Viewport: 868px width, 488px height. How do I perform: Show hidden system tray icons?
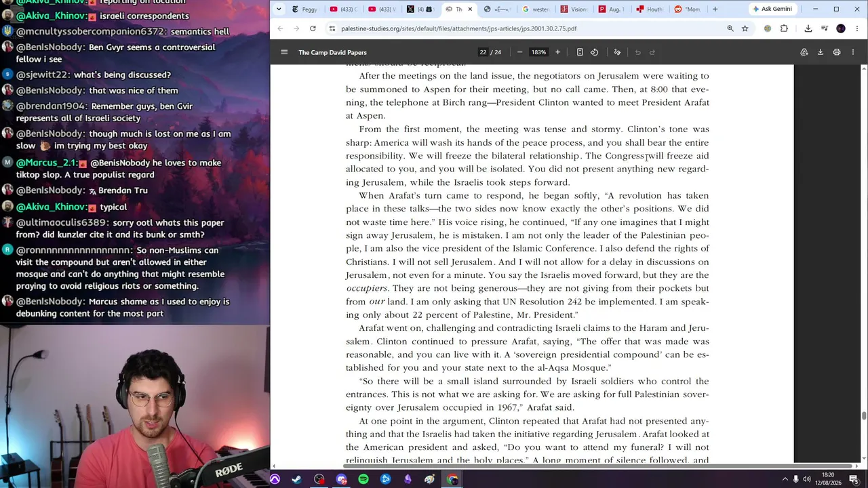tap(785, 479)
